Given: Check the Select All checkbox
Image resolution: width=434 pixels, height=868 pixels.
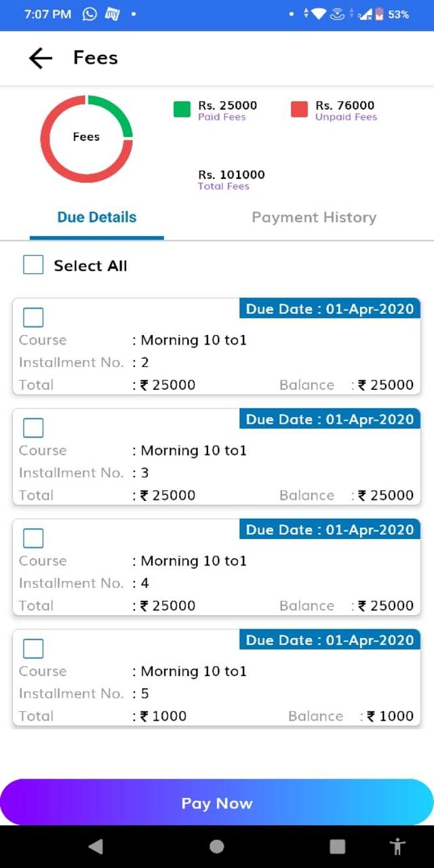Looking at the screenshot, I should (x=33, y=265).
